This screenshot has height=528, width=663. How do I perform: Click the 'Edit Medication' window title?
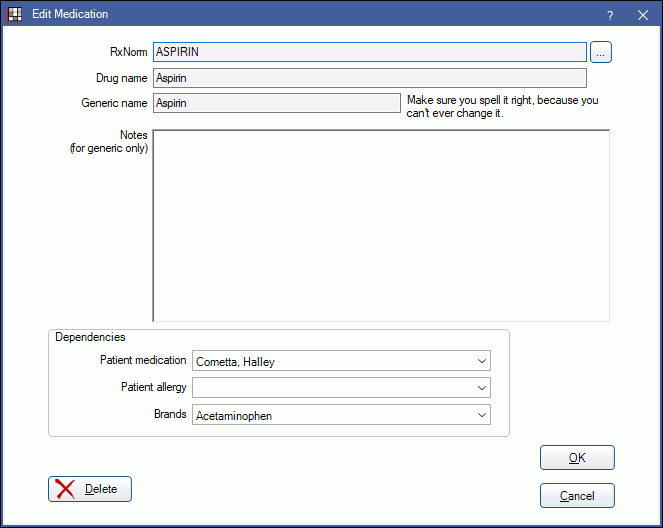pos(70,14)
